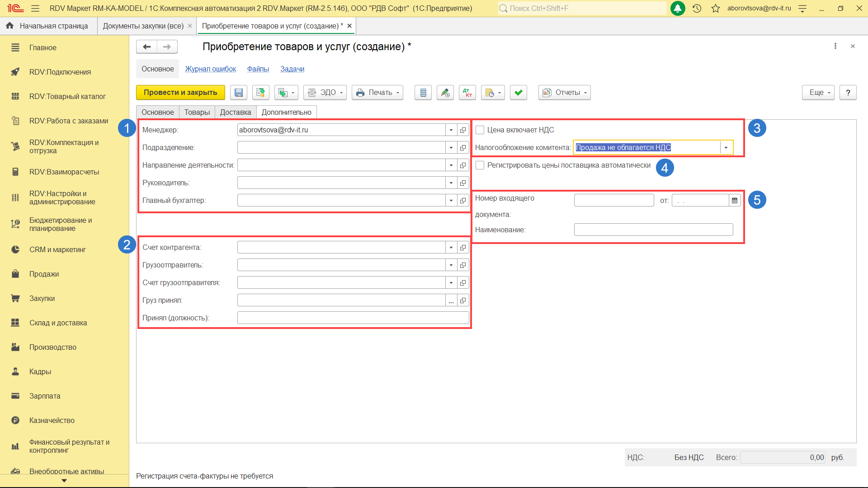
Task: Open the Журнал ошибок link
Action: (210, 69)
